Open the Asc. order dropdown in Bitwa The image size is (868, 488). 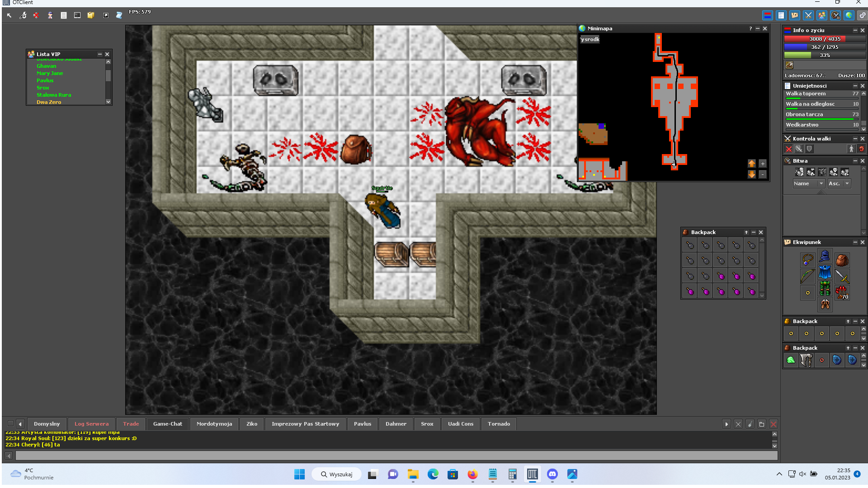pos(839,183)
